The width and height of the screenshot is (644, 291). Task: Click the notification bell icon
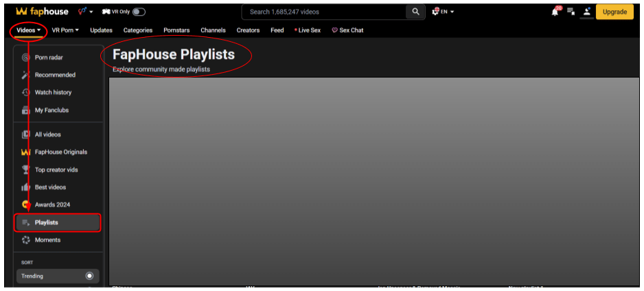555,12
